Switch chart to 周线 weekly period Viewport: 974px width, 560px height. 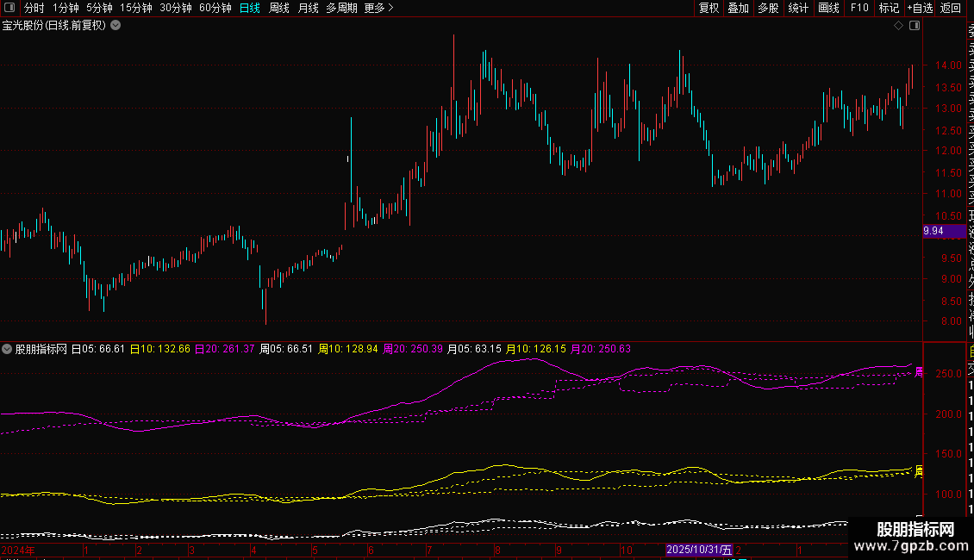[x=279, y=8]
